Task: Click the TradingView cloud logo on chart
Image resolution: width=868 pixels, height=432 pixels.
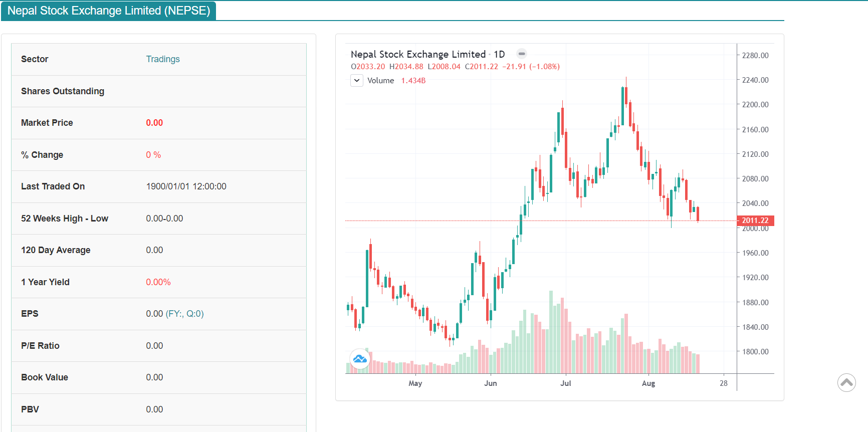Action: point(360,359)
